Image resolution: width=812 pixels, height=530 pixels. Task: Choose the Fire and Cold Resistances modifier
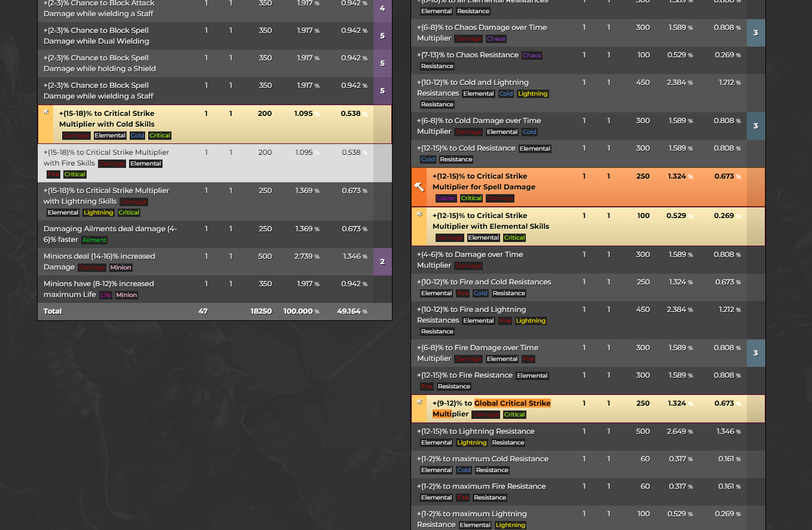point(588,287)
